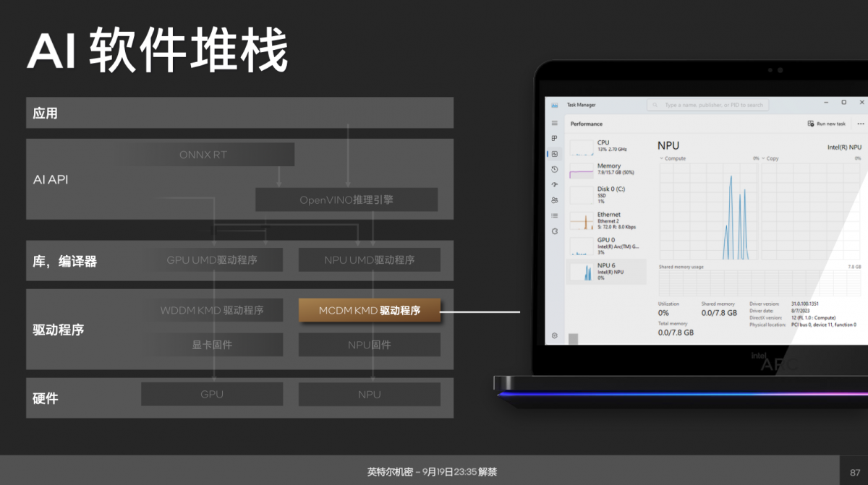Click the OpenVINO推理引擎 block
868x485 pixels.
pos(346,199)
